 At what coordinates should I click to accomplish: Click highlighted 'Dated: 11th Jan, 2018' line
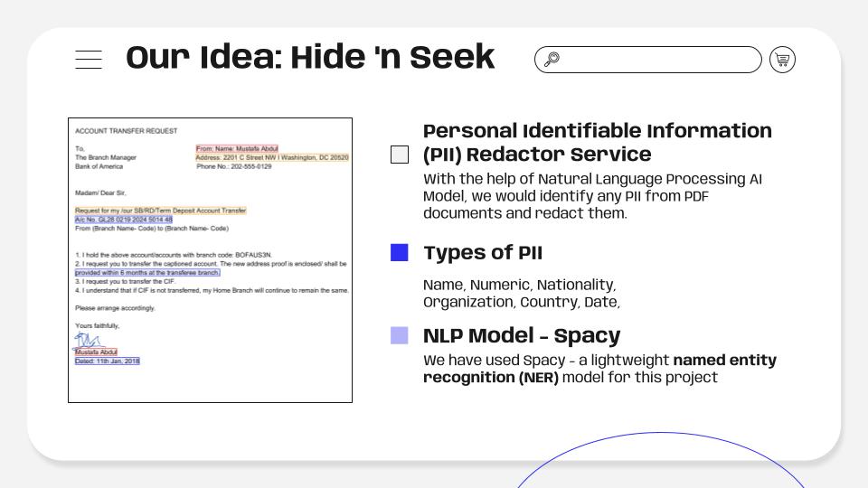coord(108,361)
